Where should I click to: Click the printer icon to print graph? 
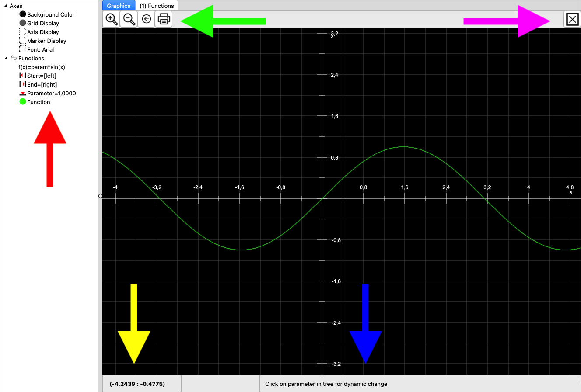(164, 19)
